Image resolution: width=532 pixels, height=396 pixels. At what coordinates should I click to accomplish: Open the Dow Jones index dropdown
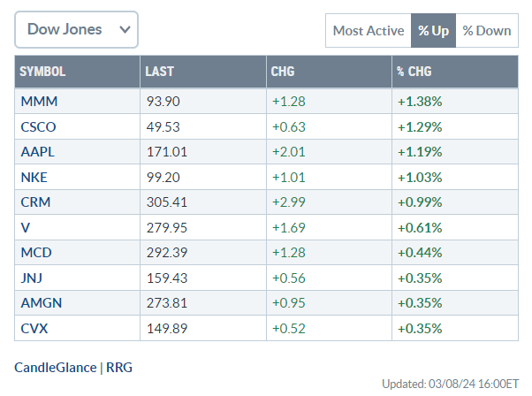tap(76, 29)
